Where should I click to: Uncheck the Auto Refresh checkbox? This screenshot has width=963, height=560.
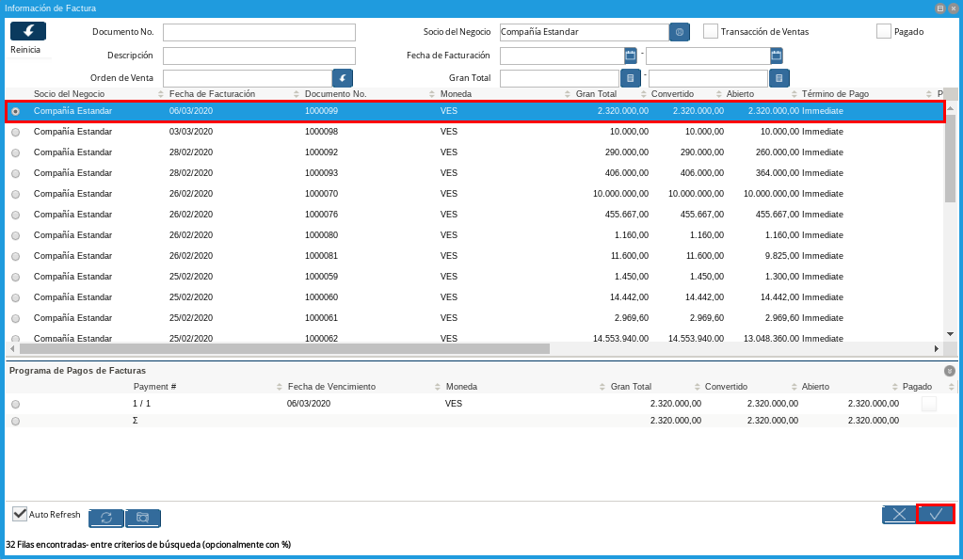20,514
